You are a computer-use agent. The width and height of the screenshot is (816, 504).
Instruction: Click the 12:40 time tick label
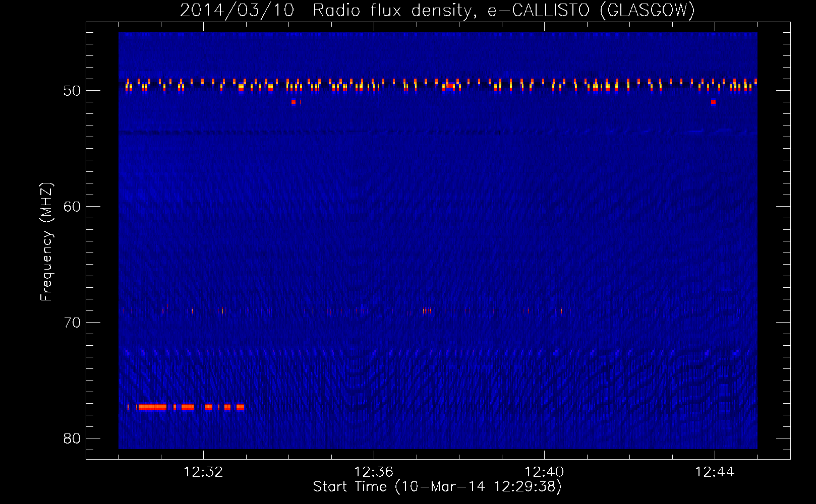pos(544,472)
